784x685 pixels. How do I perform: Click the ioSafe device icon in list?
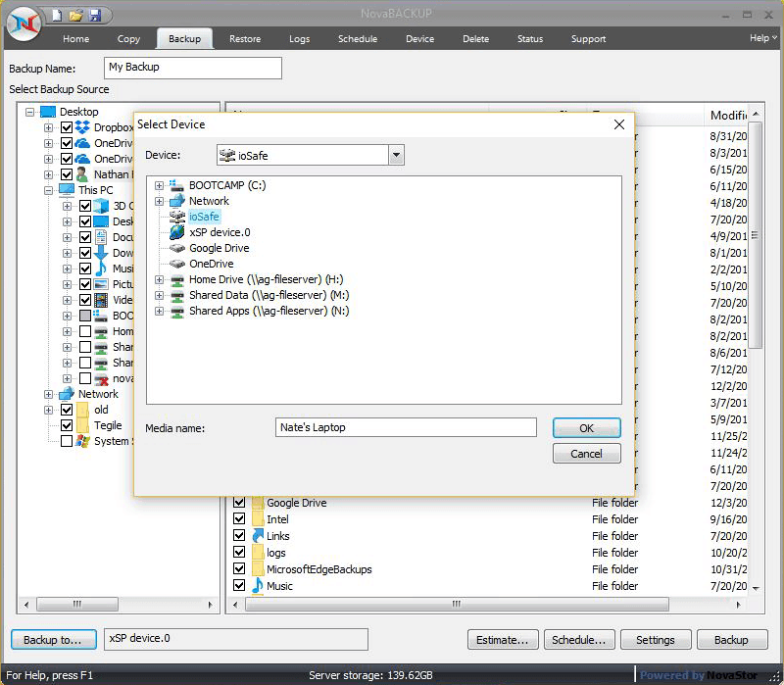(177, 217)
